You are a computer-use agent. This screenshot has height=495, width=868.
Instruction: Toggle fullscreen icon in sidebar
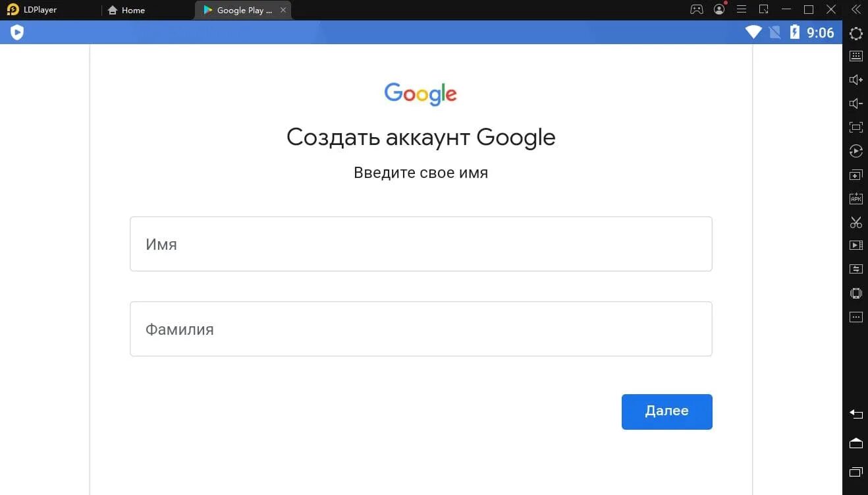[855, 127]
